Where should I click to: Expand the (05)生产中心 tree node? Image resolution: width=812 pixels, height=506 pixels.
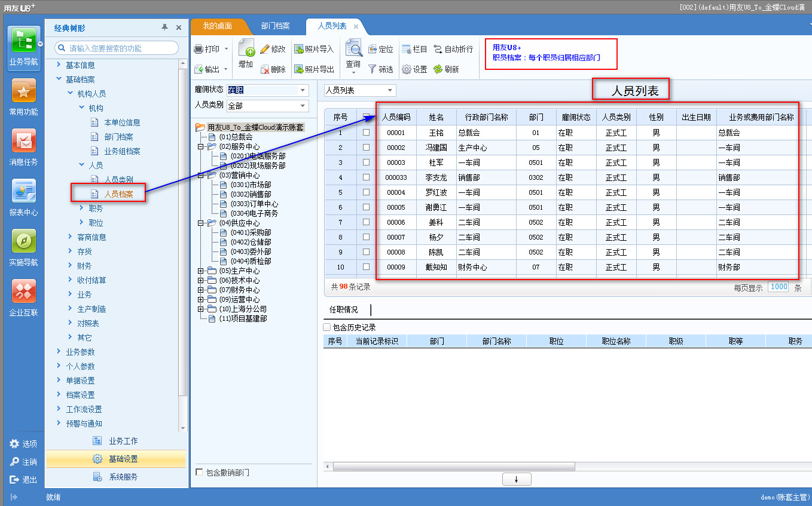[x=201, y=271]
